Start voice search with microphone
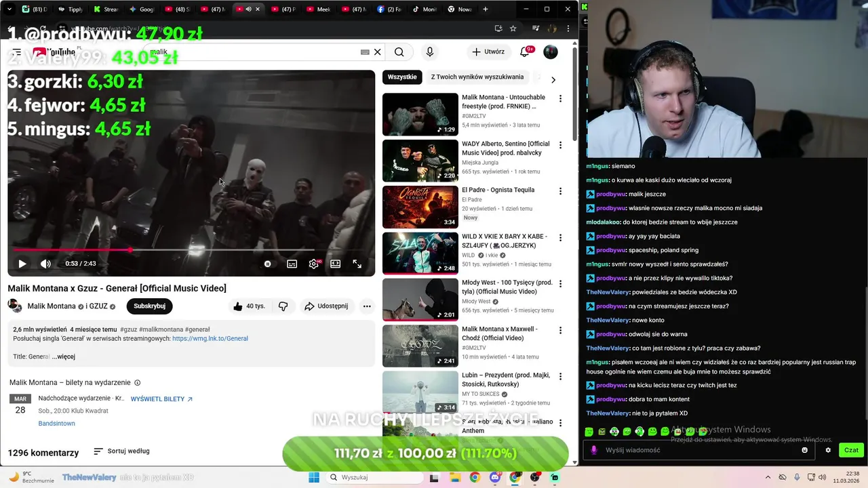 pyautogui.click(x=429, y=52)
